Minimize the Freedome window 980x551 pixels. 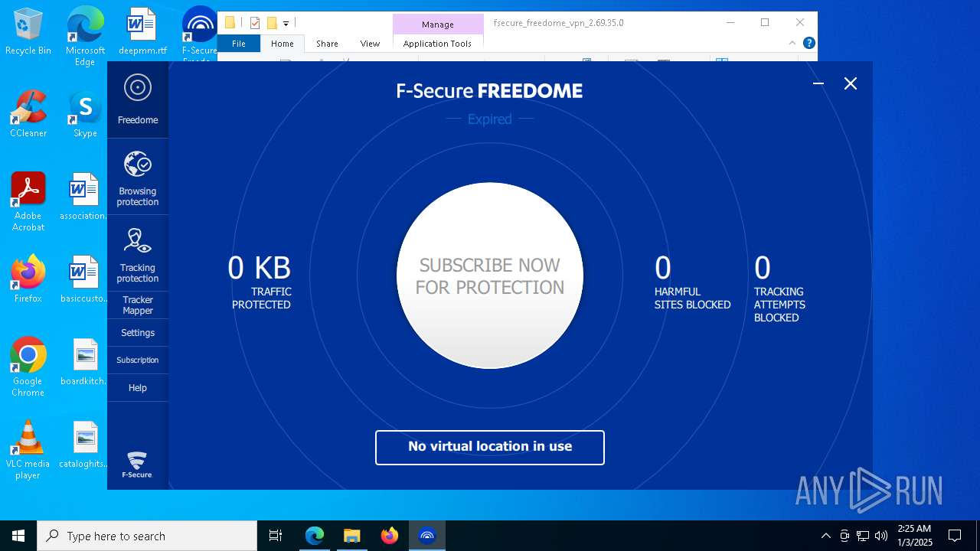tap(818, 83)
